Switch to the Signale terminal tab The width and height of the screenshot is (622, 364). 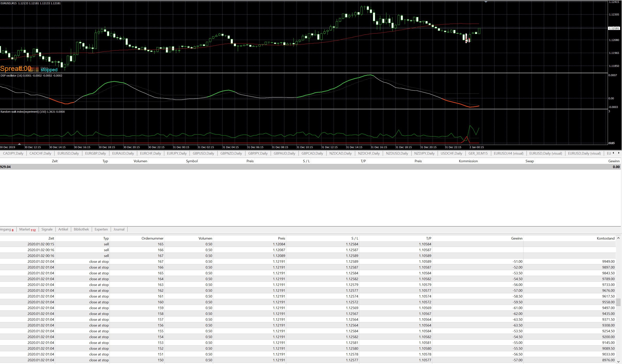pyautogui.click(x=47, y=229)
